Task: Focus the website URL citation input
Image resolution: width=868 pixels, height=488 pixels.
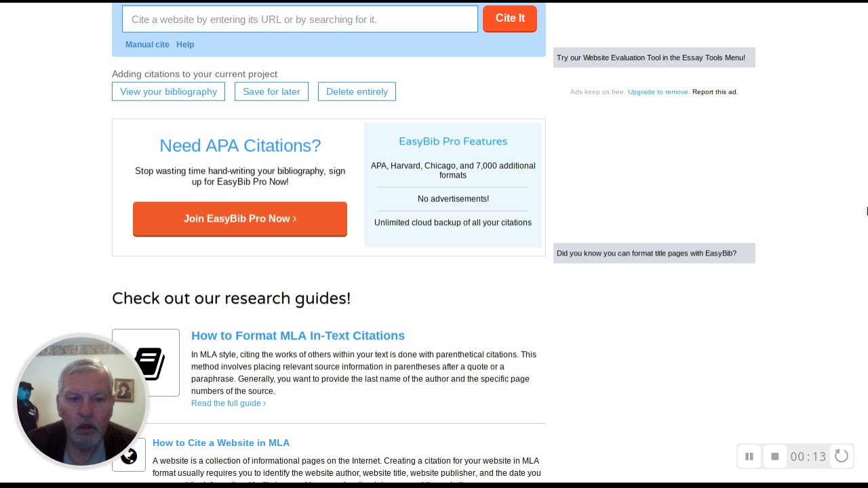Action: 300,19
